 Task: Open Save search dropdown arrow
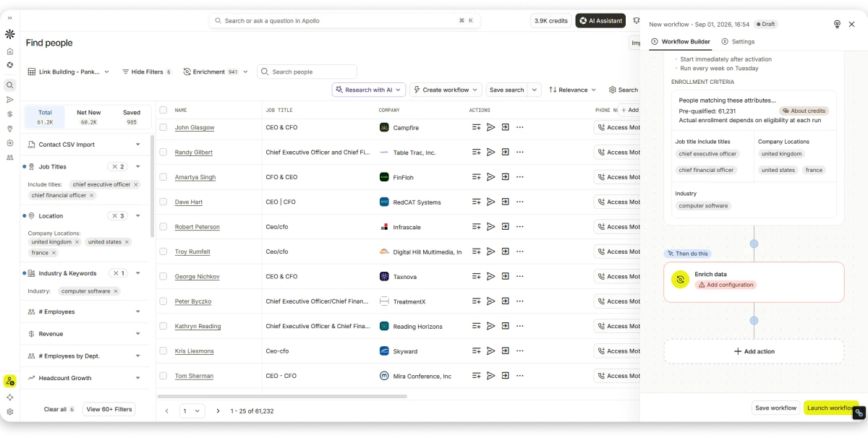pyautogui.click(x=535, y=90)
